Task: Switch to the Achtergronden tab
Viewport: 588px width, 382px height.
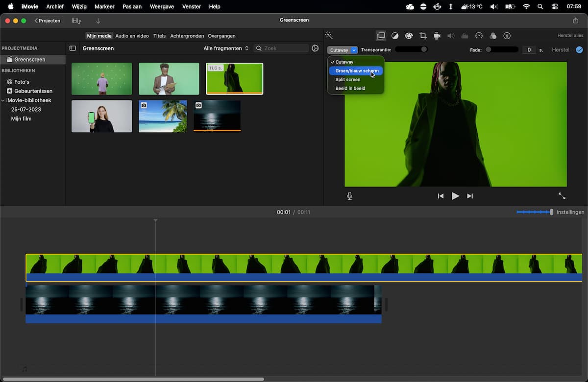Action: 187,36
